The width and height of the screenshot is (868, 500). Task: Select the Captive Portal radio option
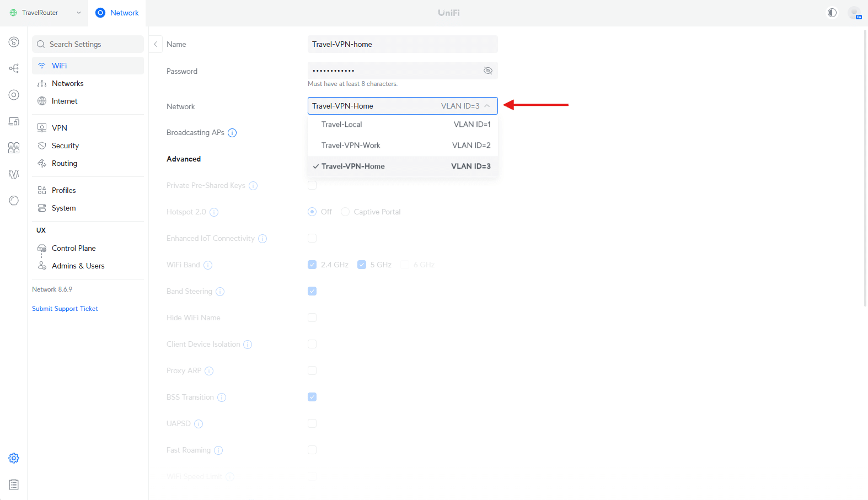pos(345,212)
